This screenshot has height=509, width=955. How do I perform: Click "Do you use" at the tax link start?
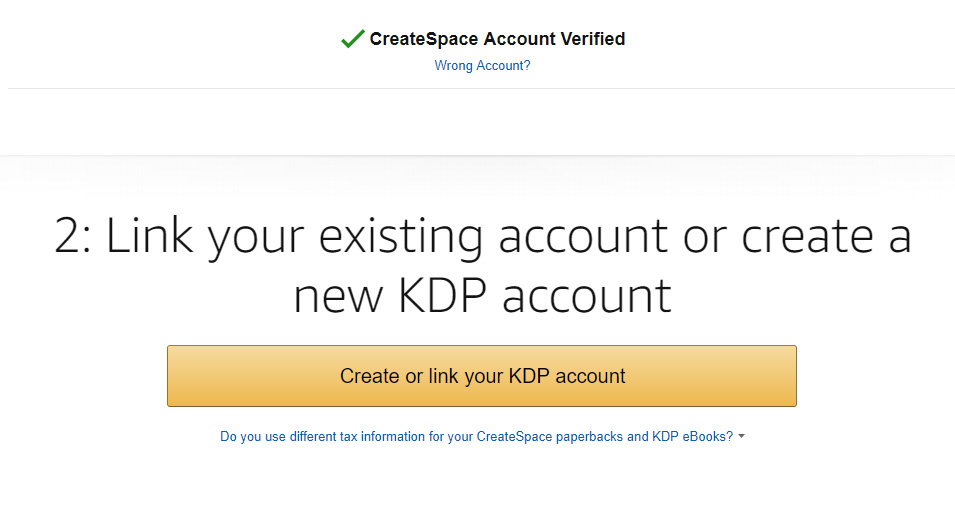[252, 437]
